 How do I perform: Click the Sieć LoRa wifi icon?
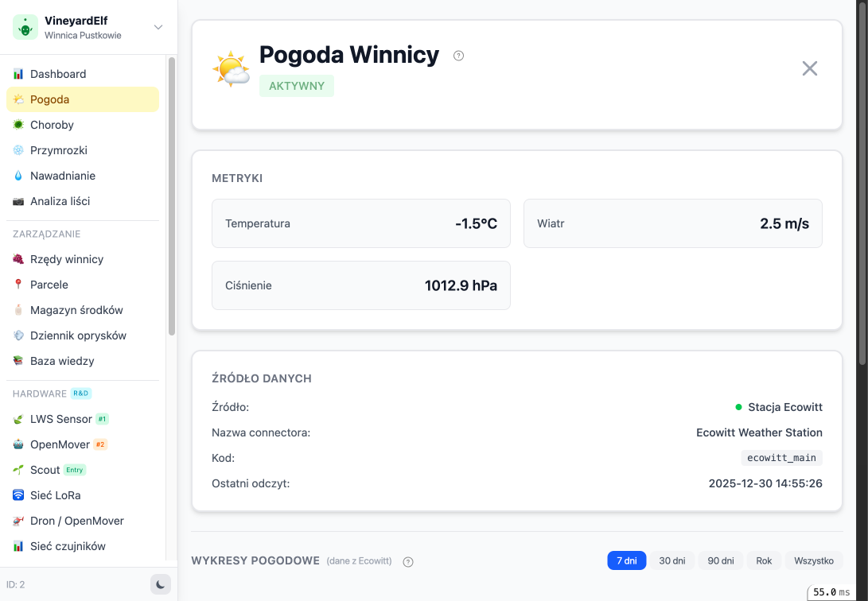click(18, 495)
